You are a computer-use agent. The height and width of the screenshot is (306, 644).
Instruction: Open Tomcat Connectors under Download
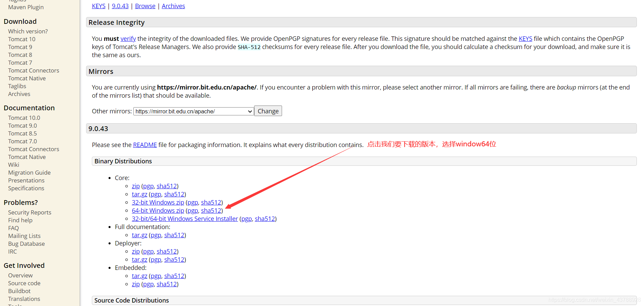pyautogui.click(x=34, y=70)
